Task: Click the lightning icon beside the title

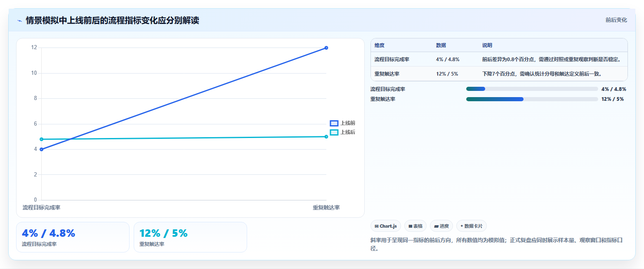Action: tap(19, 21)
